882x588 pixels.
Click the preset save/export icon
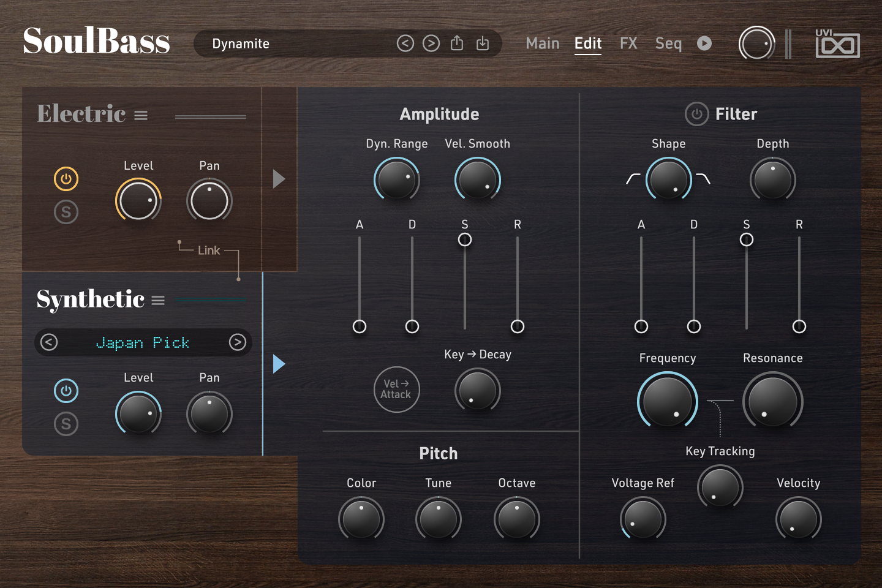click(457, 43)
